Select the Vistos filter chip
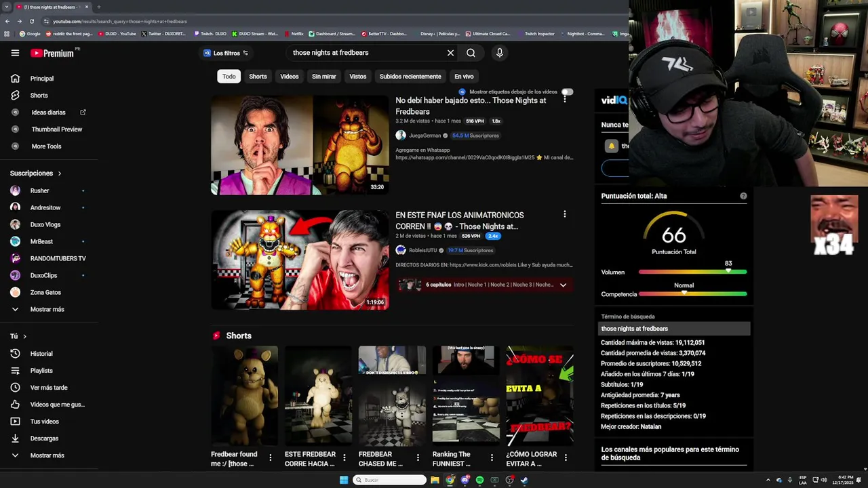This screenshot has width=868, height=488. (358, 77)
